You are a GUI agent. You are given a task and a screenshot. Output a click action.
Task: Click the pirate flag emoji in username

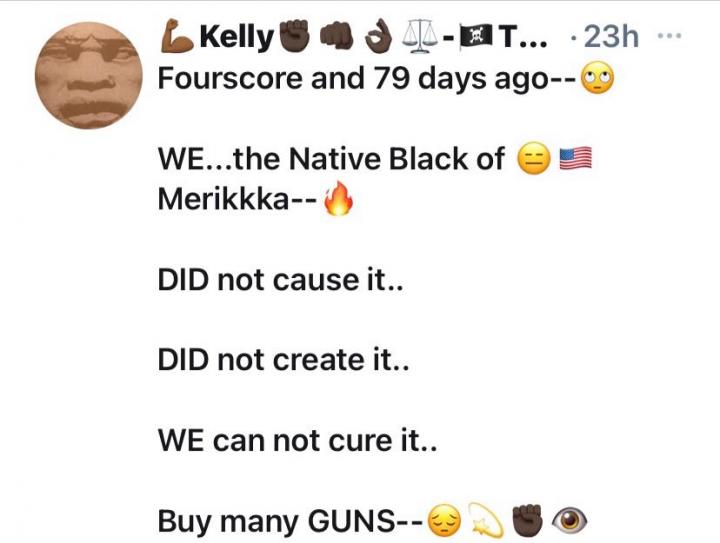coord(476,37)
